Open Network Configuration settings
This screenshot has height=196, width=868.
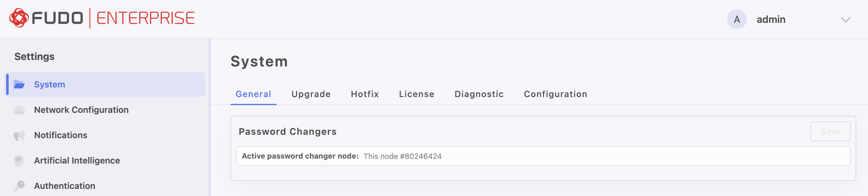(x=81, y=110)
